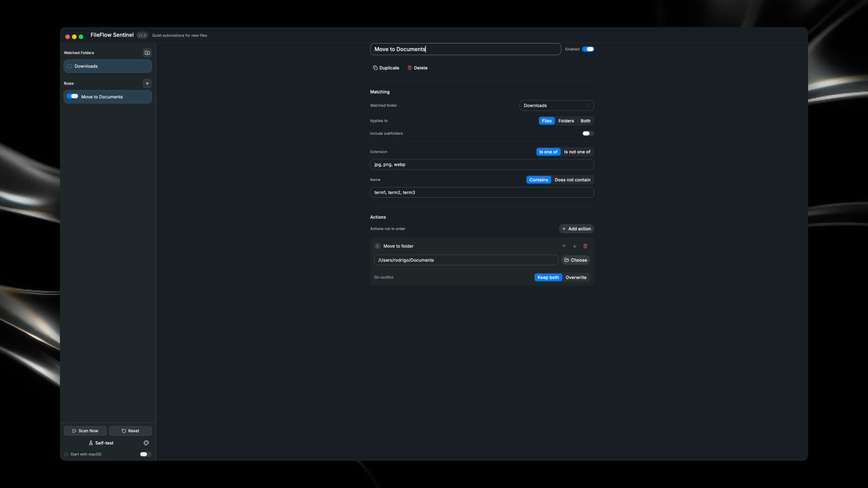This screenshot has width=868, height=488.
Task: Select Files in Applies to
Action: coord(547,121)
